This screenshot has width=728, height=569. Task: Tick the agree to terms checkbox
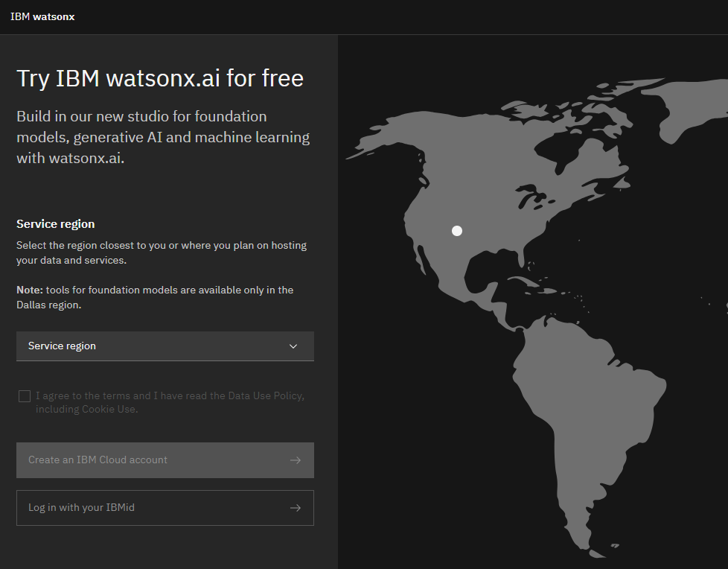[25, 396]
